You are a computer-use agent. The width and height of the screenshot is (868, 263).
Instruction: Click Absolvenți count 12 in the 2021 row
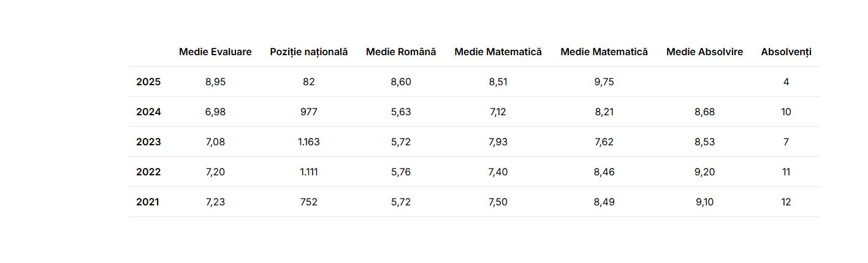(786, 202)
